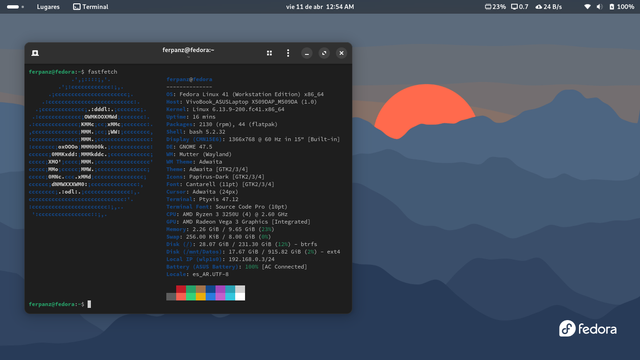The width and height of the screenshot is (640, 360).
Task: Open the date and clock panel
Action: click(x=320, y=7)
